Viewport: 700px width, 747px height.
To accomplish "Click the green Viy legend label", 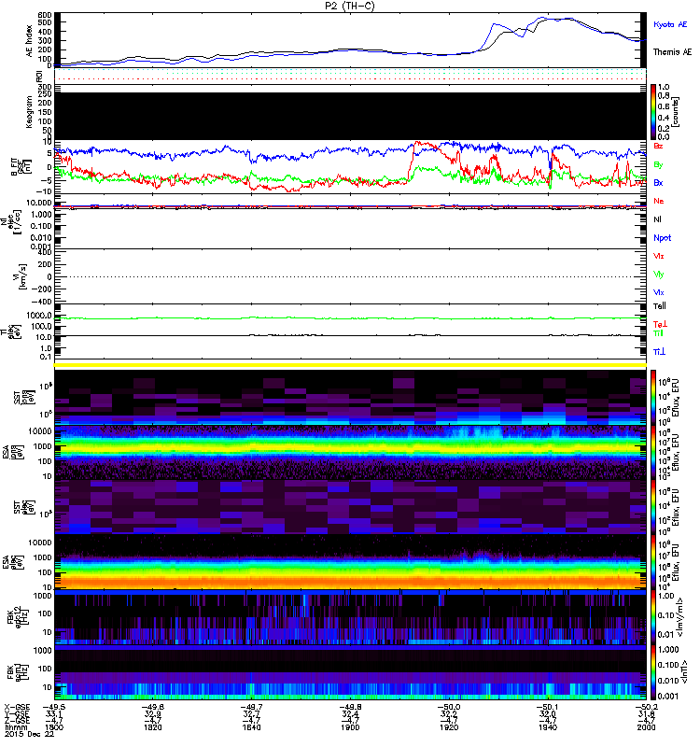I will (658, 275).
